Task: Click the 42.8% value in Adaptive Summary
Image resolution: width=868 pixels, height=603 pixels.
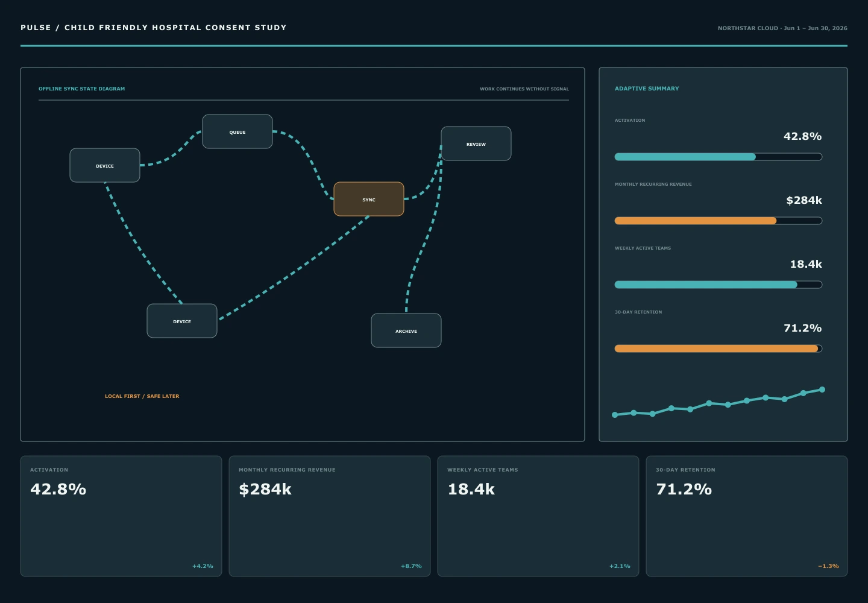Action: click(802, 136)
